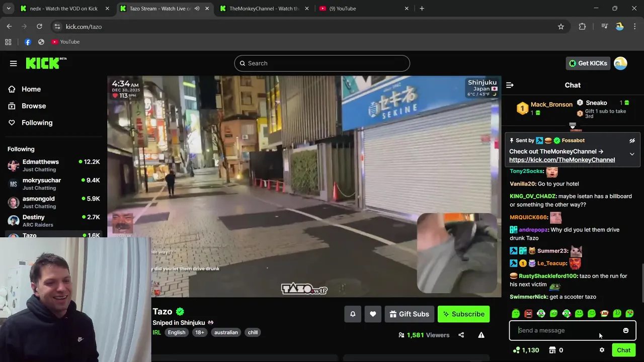The width and height of the screenshot is (644, 362).
Task: Click the Fossabot username in pinned message
Action: (x=573, y=140)
